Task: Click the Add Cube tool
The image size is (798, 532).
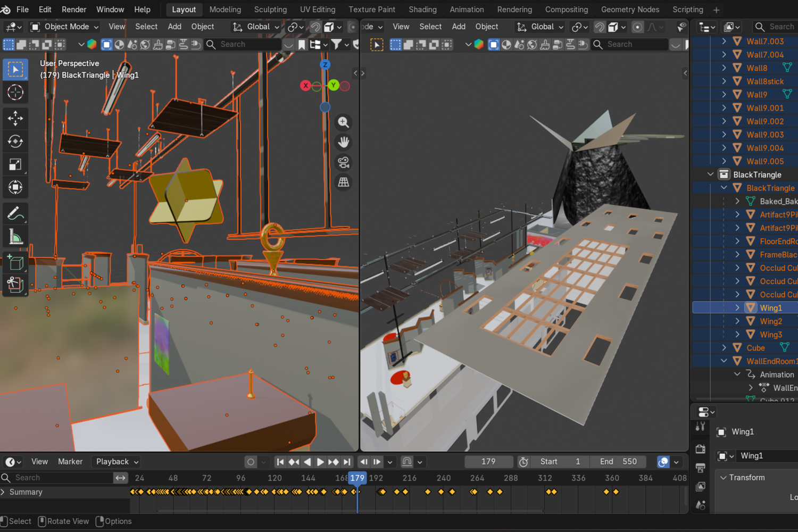Action: 15,263
